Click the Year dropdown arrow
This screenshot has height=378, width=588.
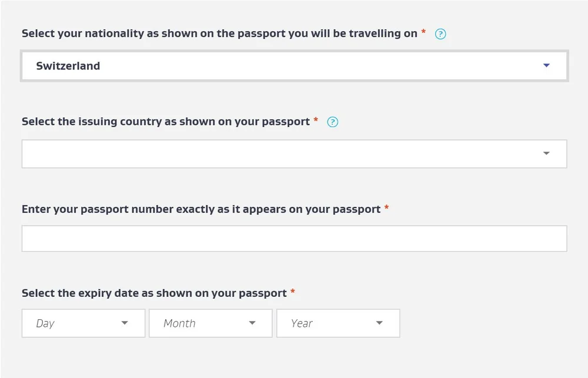[379, 323]
